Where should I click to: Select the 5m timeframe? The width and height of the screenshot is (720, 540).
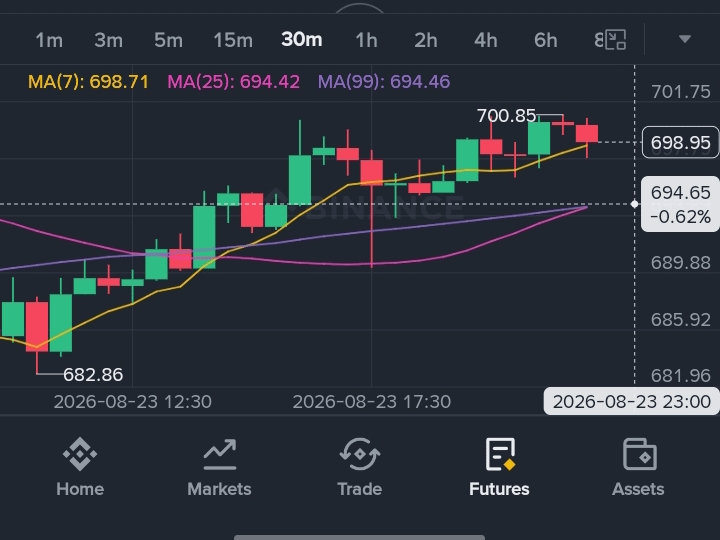[x=169, y=40]
